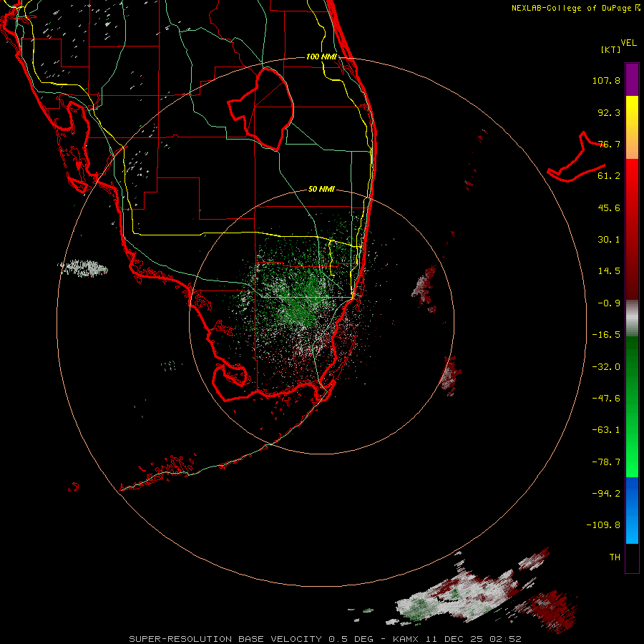This screenshot has width=644, height=644.
Task: Click the NEXLAB-College of DuPage watermark text
Action: 575,8
